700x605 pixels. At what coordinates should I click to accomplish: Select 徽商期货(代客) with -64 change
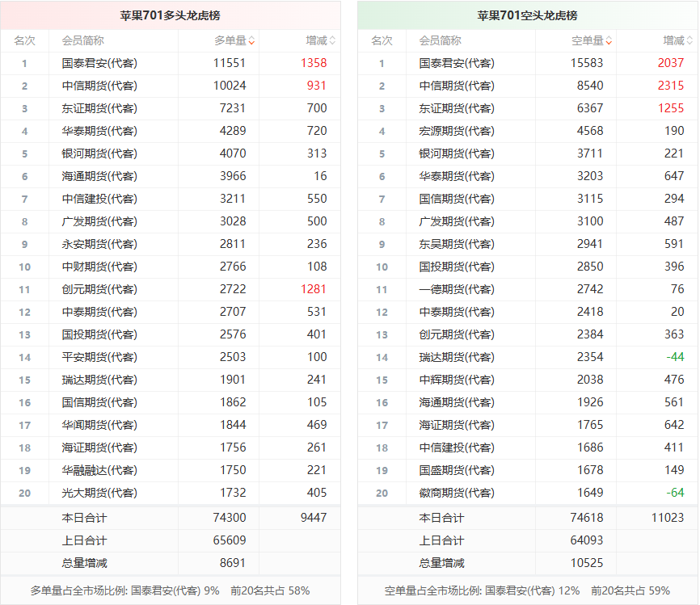(x=457, y=493)
